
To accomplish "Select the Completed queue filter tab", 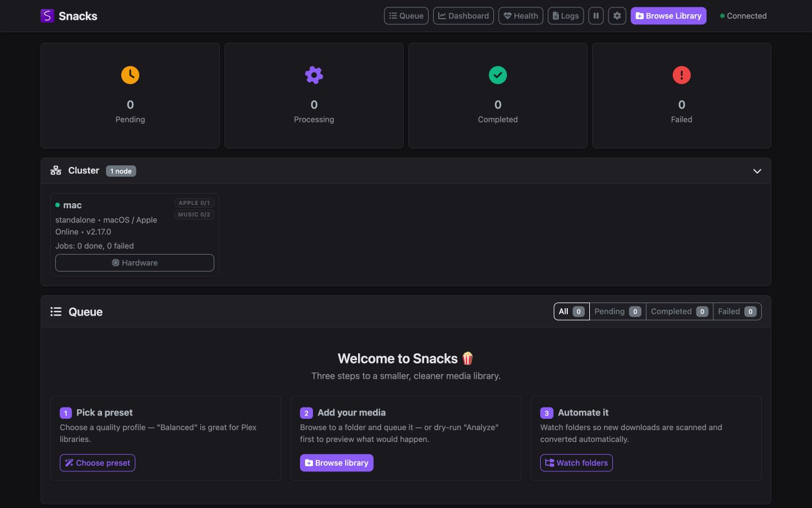I will click(x=679, y=312).
